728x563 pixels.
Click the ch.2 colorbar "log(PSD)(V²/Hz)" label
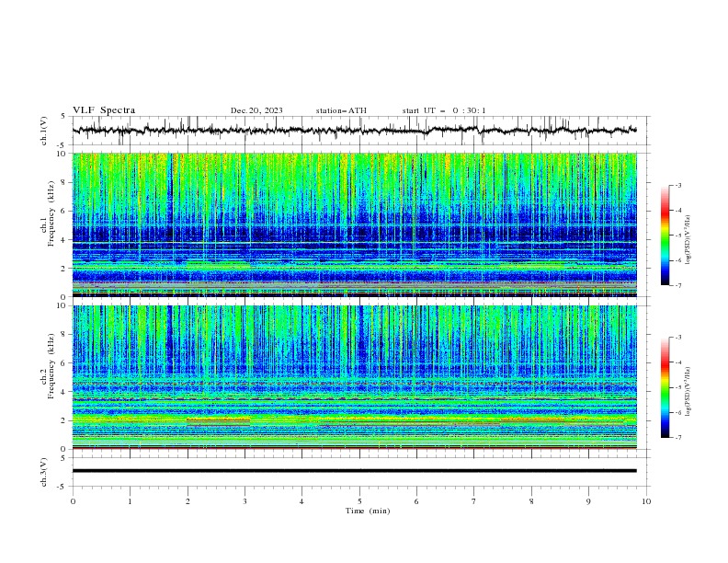[x=688, y=391]
